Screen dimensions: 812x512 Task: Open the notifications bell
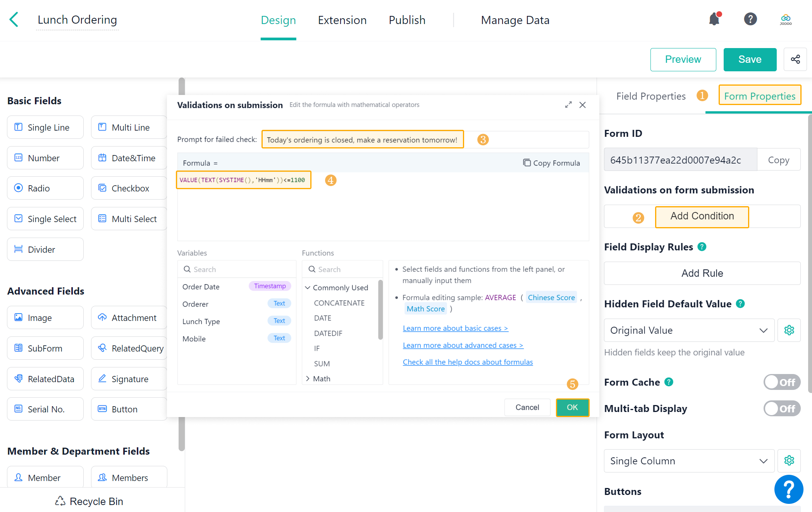click(x=714, y=19)
